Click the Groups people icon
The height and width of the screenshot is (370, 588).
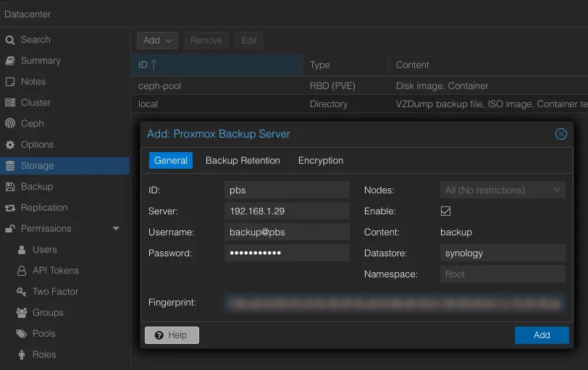[x=22, y=312]
